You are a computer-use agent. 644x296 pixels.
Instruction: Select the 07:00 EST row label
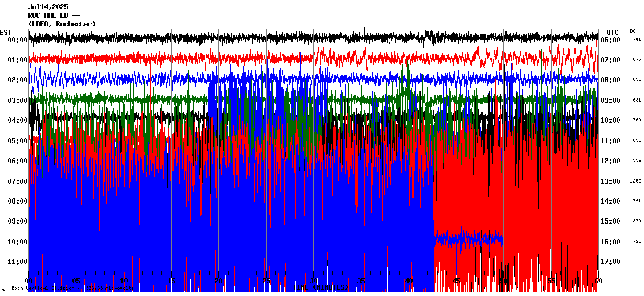tap(18, 181)
